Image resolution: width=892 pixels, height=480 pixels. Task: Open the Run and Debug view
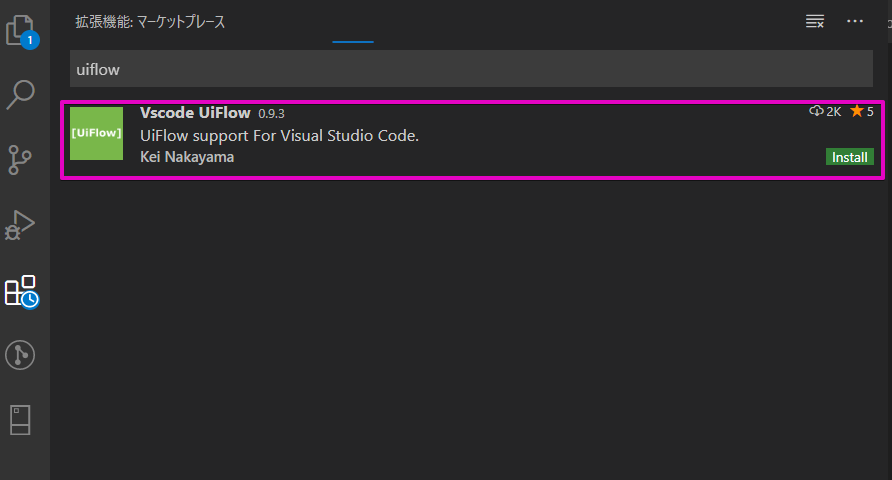[x=20, y=225]
